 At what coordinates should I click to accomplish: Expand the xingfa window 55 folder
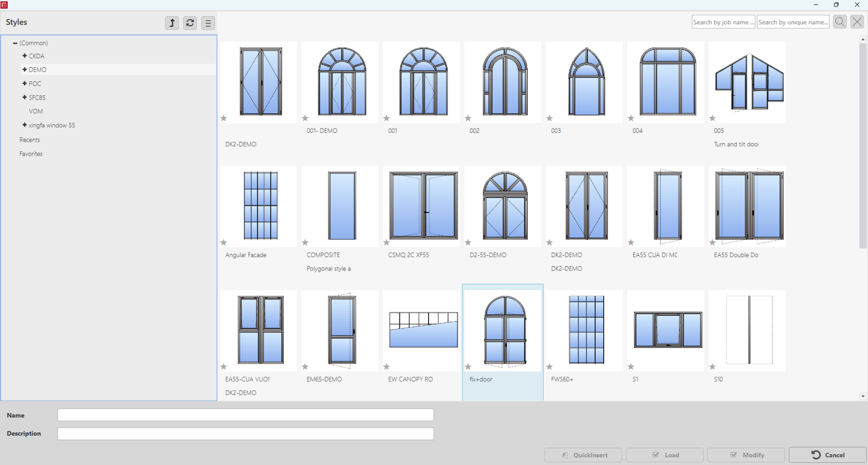coord(24,125)
